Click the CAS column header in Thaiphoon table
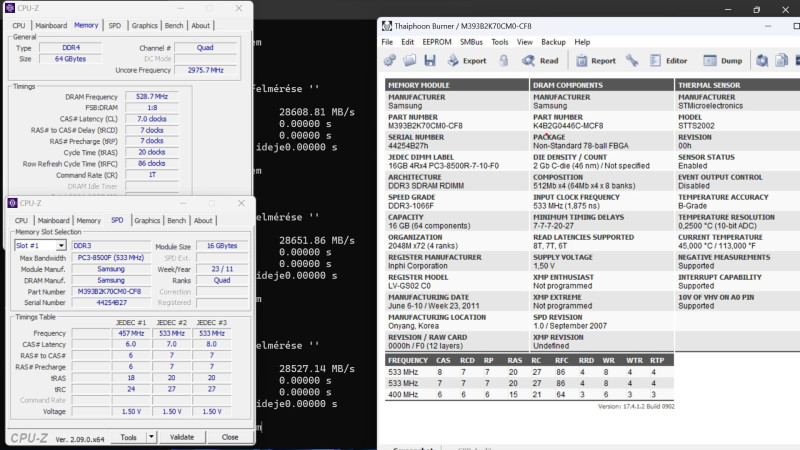This screenshot has width=800, height=450. [x=443, y=360]
